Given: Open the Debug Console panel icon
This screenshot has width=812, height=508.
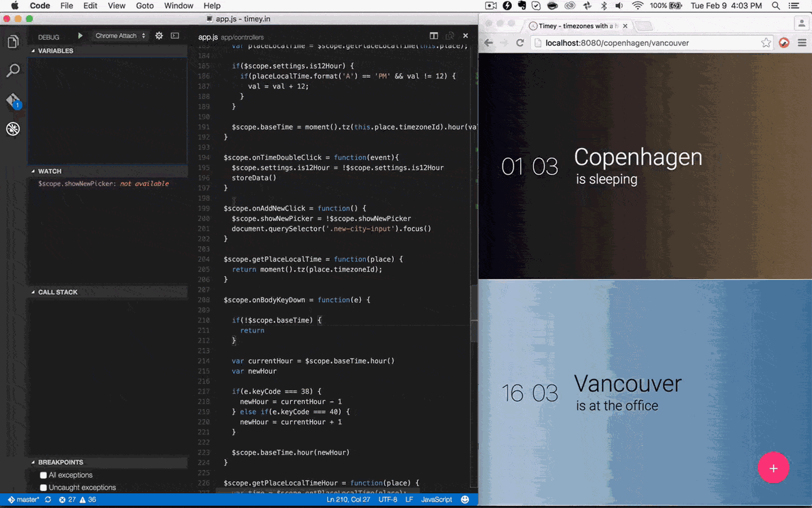Looking at the screenshot, I should click(x=175, y=36).
